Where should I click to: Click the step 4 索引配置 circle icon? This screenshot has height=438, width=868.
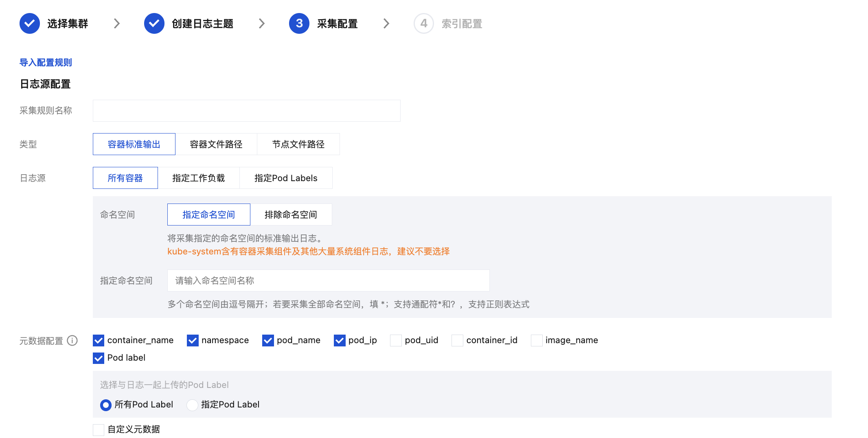coord(423,24)
